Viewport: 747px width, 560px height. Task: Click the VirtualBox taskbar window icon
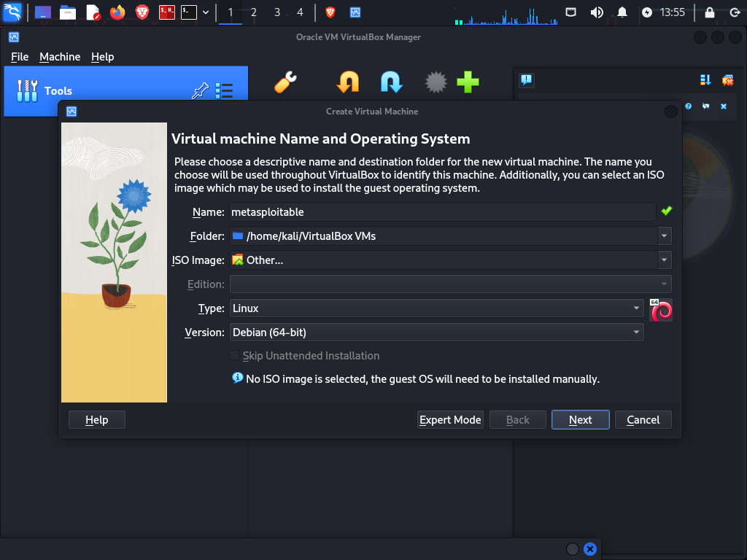click(x=355, y=12)
